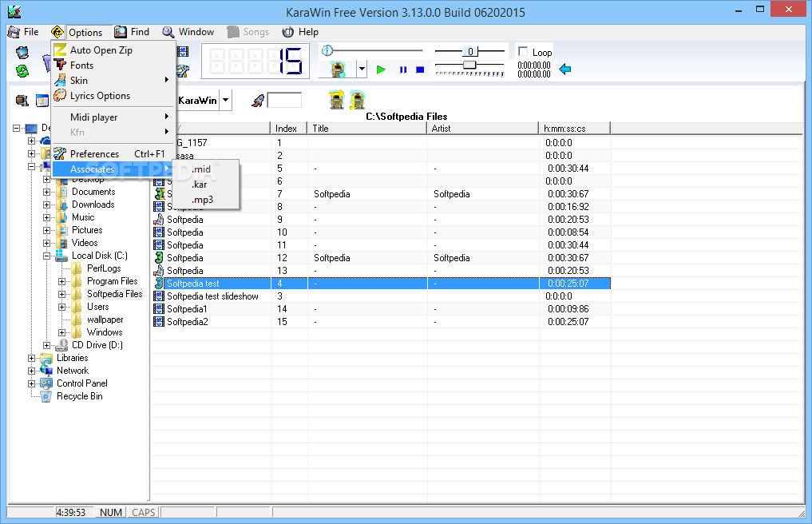Open the Help menu
This screenshot has height=524, width=812.
coord(300,32)
